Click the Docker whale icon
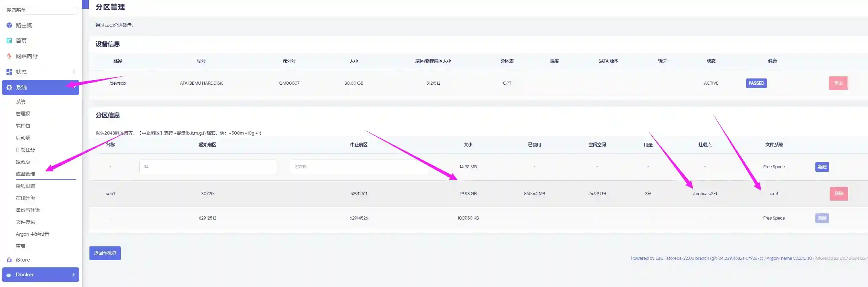This screenshot has height=287, width=868. pos(9,275)
